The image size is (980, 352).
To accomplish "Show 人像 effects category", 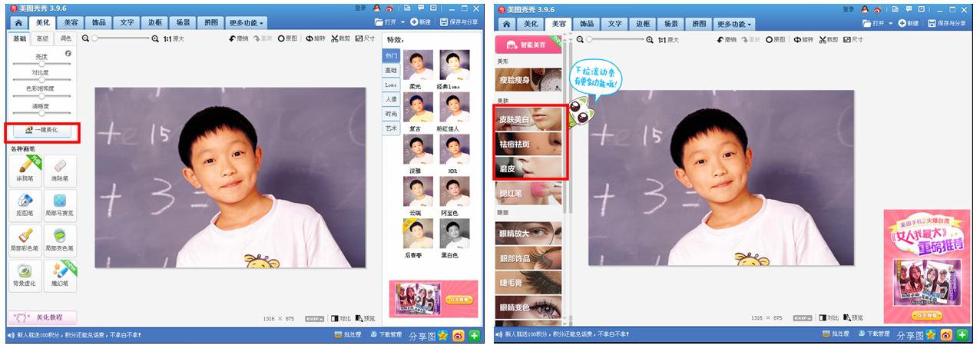I will [x=391, y=99].
